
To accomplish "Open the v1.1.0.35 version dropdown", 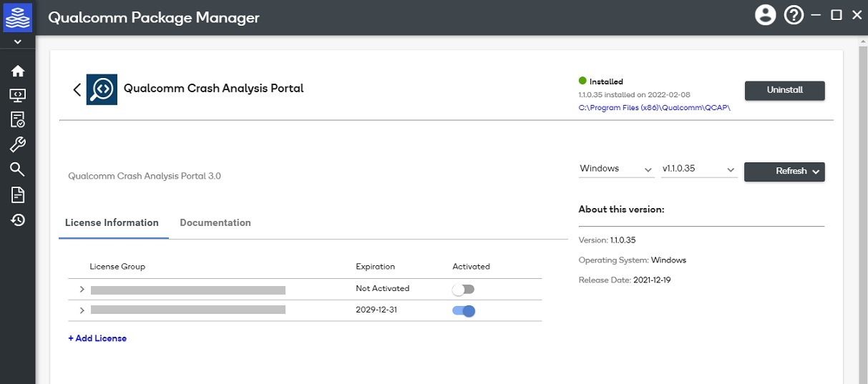I will 698,169.
